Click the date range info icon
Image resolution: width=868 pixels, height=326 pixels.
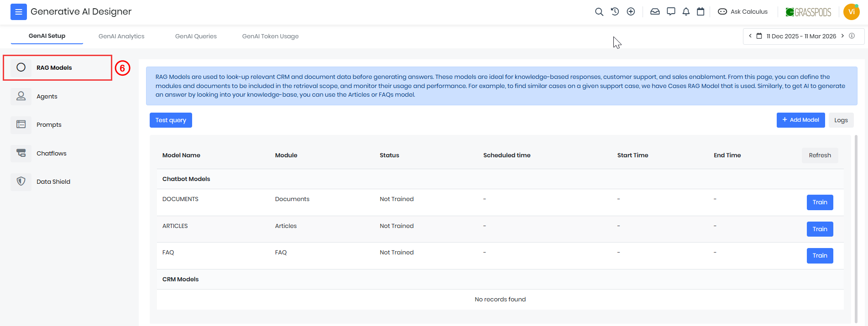[x=852, y=36]
